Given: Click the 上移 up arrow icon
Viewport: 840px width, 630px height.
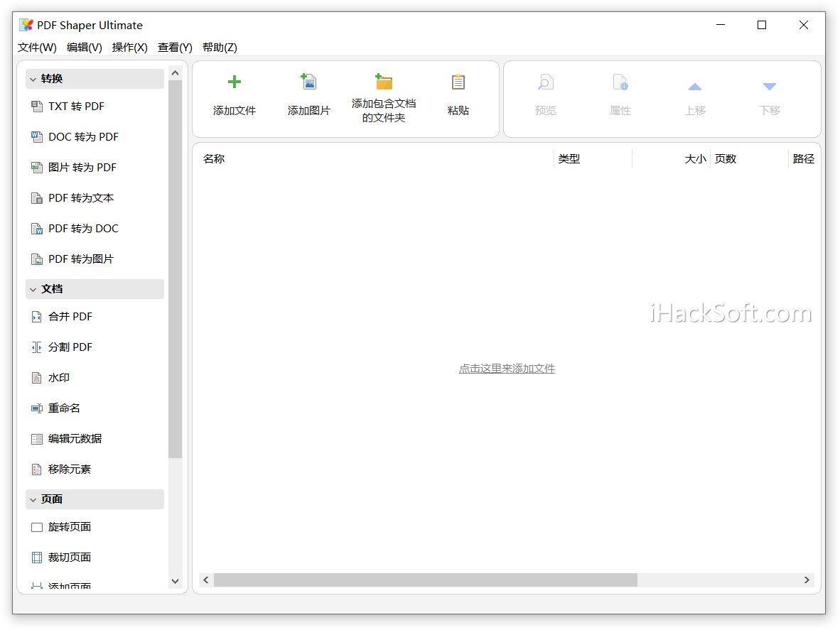Looking at the screenshot, I should tap(695, 87).
